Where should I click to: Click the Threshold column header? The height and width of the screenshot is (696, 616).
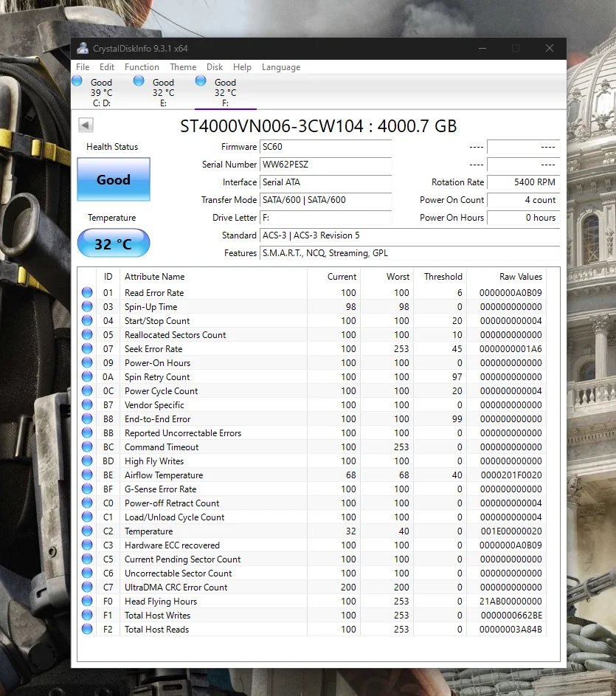[443, 277]
